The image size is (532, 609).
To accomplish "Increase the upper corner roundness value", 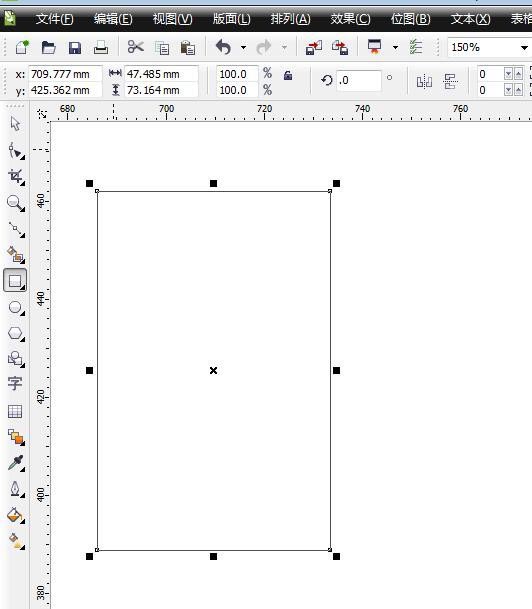I will pos(518,73).
